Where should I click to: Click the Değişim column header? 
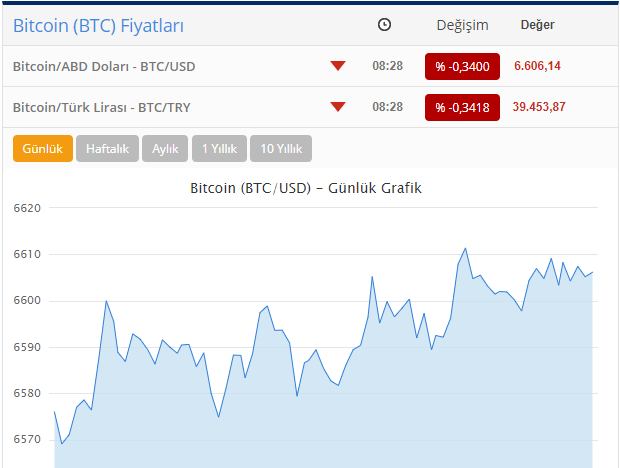462,25
